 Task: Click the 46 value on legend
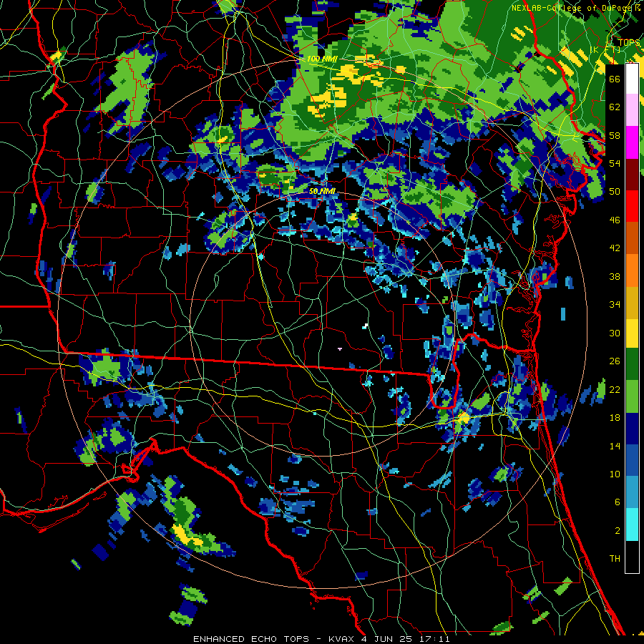click(615, 220)
